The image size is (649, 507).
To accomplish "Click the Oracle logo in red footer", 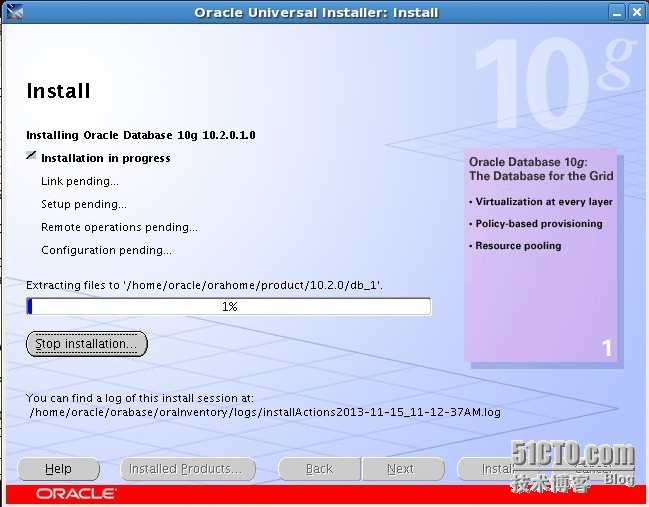I will click(76, 494).
